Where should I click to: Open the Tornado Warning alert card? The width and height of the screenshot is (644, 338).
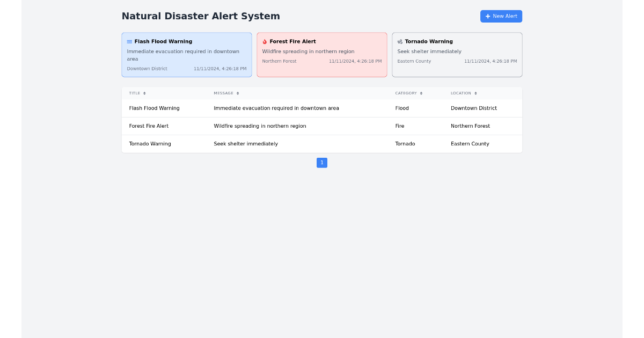coord(457,54)
